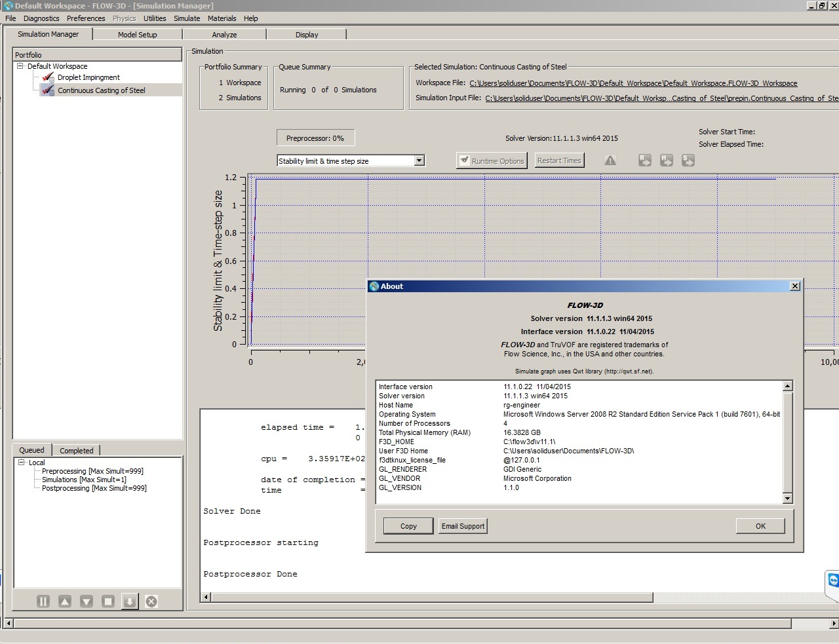Click the H arrow icon

click(x=667, y=161)
